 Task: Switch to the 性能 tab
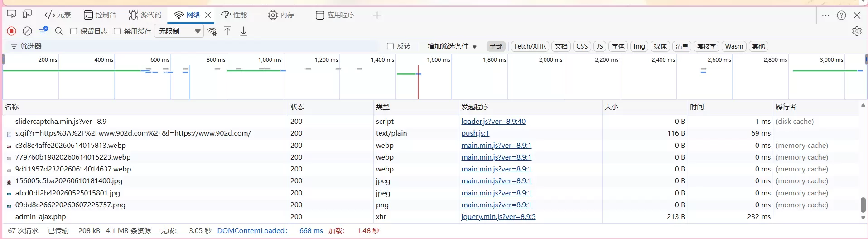(x=234, y=15)
